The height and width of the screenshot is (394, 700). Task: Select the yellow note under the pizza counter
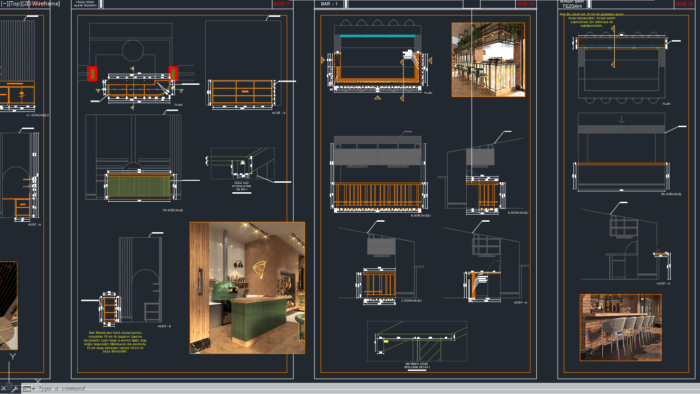coord(116,342)
